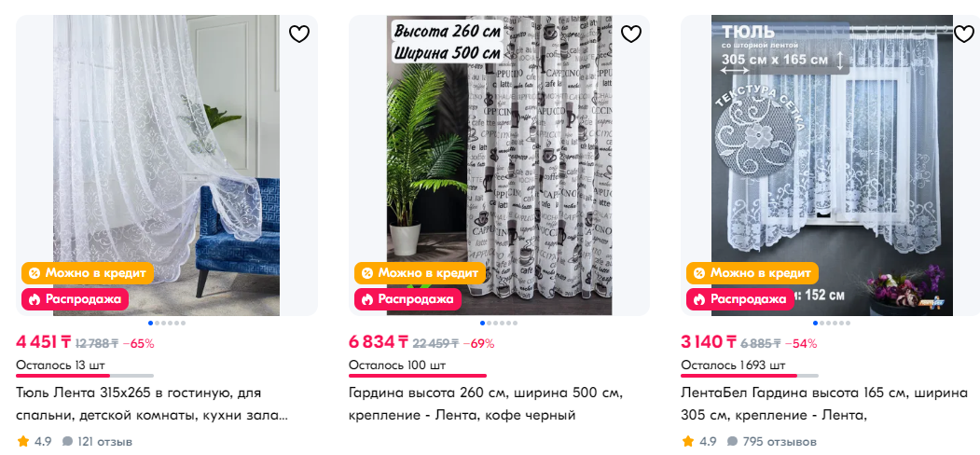Add the blue armchair tulle to favorites
980x455 pixels.
[x=299, y=34]
